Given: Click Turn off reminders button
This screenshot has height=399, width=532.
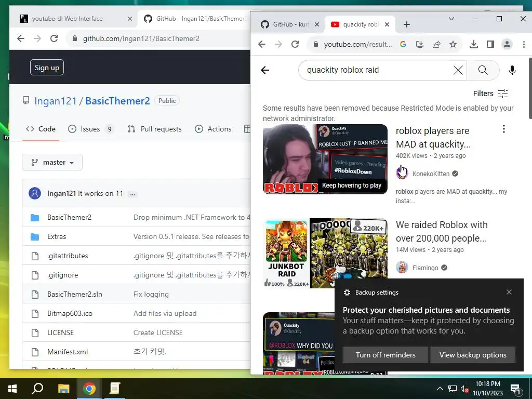Looking at the screenshot, I should [x=385, y=355].
